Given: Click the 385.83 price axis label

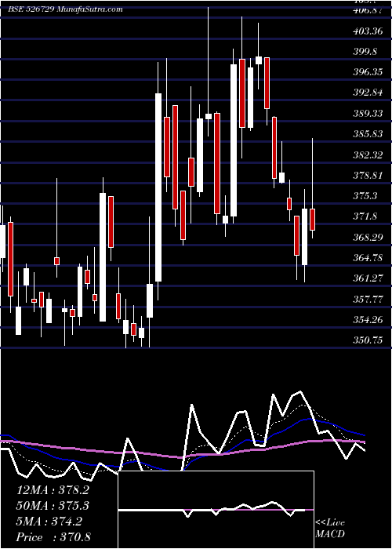Looking at the screenshot, I should tap(368, 134).
